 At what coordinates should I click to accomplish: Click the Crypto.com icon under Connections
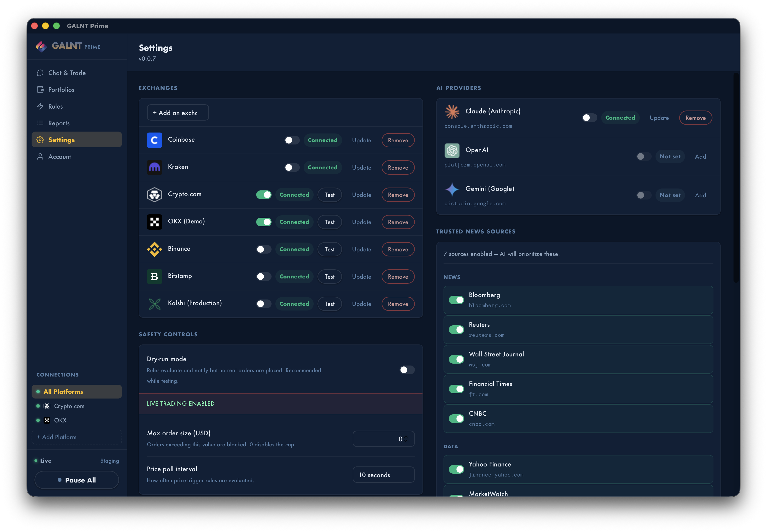point(47,406)
